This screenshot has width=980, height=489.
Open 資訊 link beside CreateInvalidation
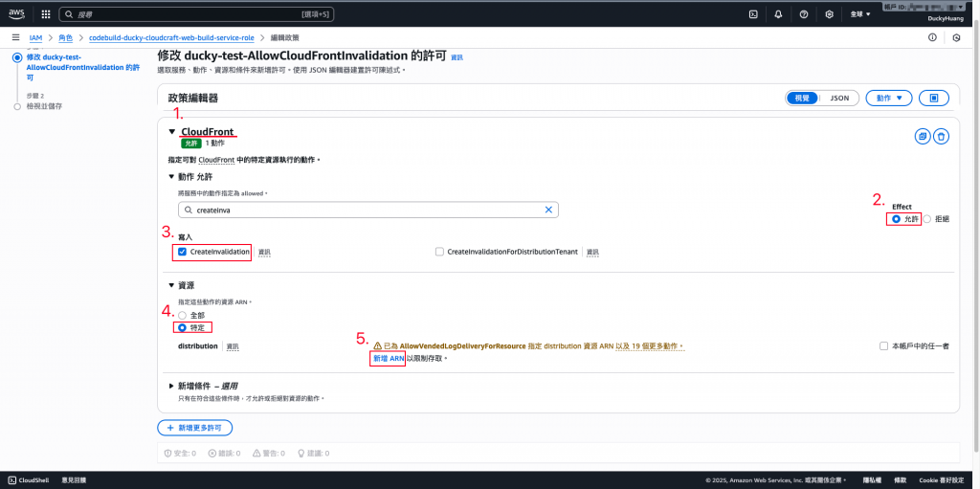click(264, 252)
